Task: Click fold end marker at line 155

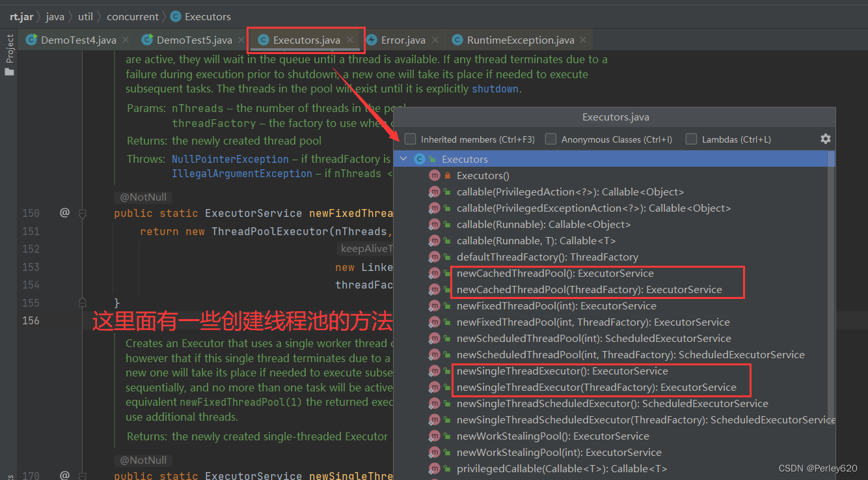Action: (83, 302)
